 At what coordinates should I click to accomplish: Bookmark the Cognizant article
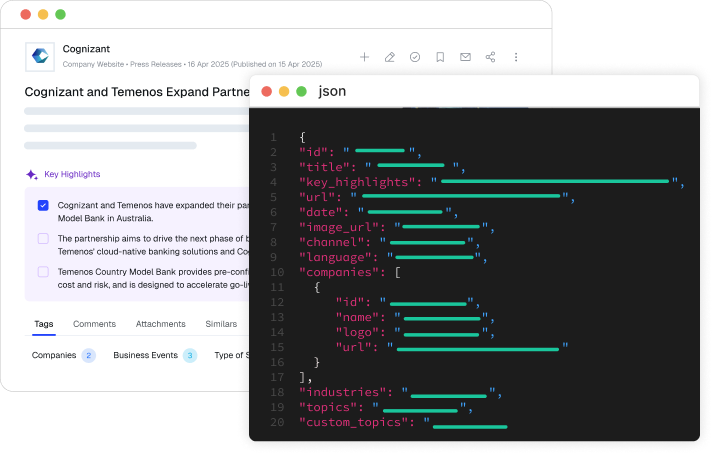pyautogui.click(x=440, y=57)
